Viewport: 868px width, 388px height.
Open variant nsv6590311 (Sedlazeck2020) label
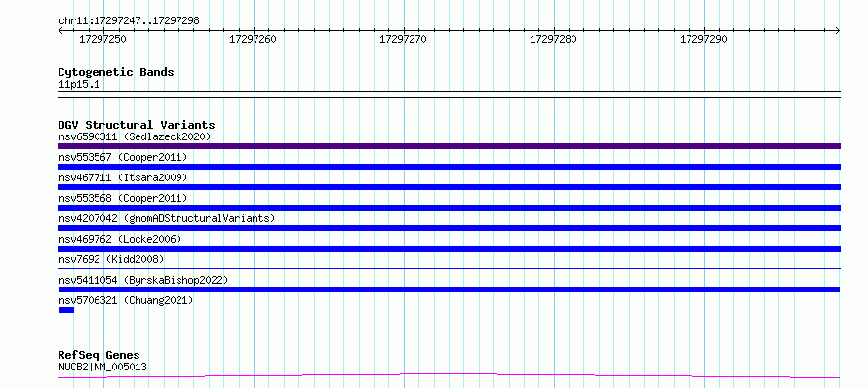[135, 136]
